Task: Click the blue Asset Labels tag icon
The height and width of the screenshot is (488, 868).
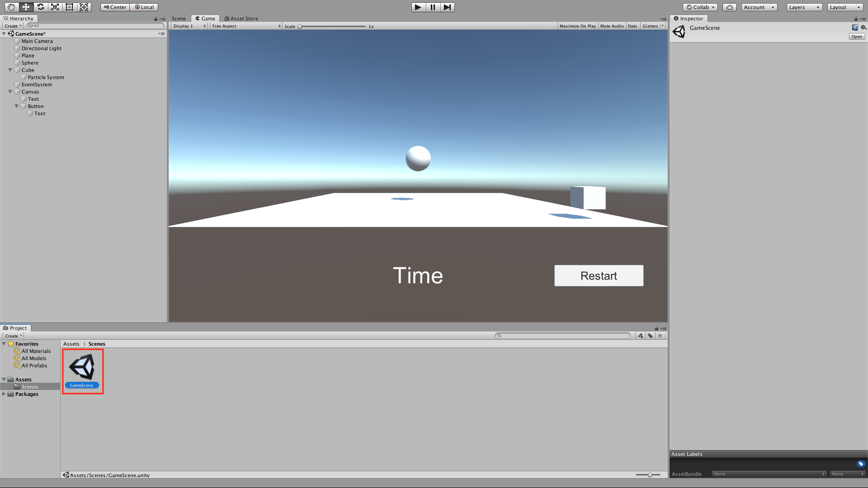Action: tap(860, 464)
